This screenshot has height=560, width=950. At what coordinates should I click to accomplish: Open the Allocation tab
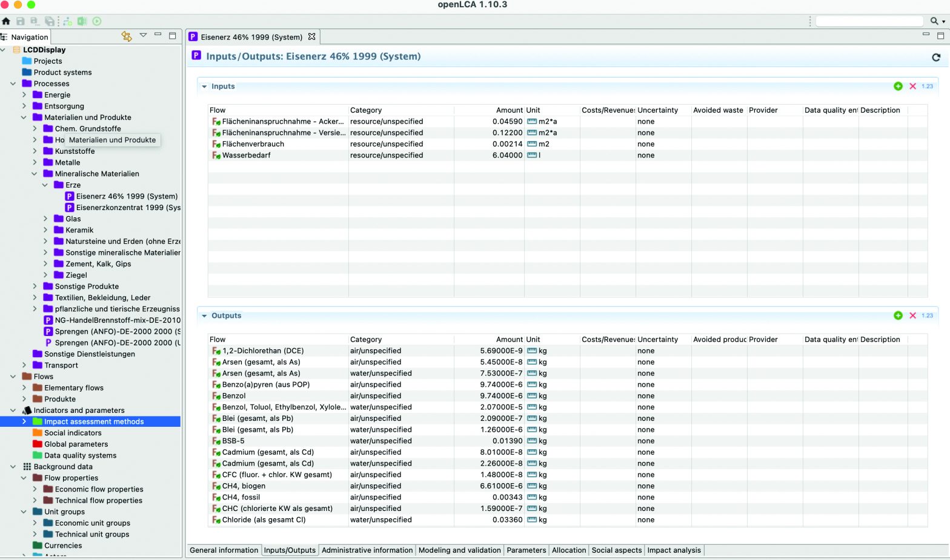pyautogui.click(x=569, y=550)
